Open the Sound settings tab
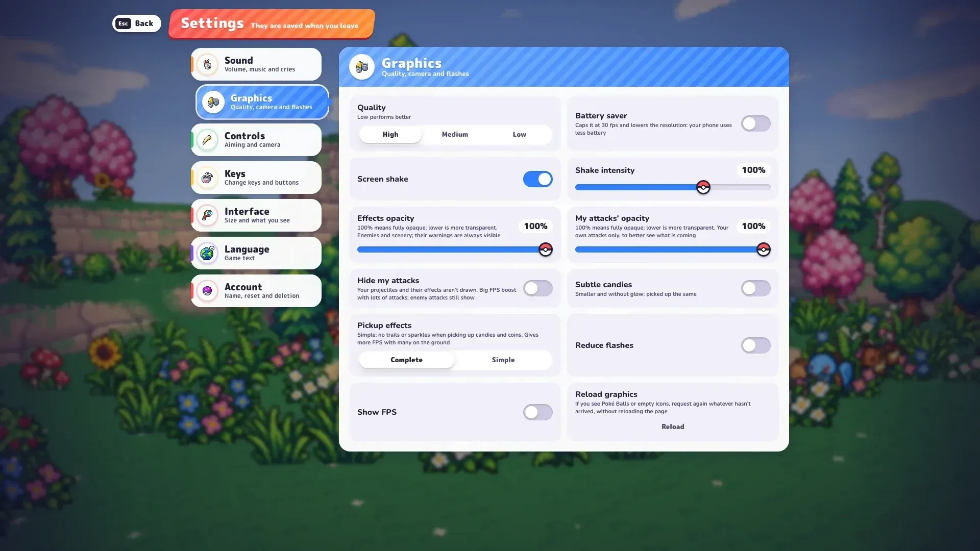The width and height of the screenshot is (980, 551). 256,64
